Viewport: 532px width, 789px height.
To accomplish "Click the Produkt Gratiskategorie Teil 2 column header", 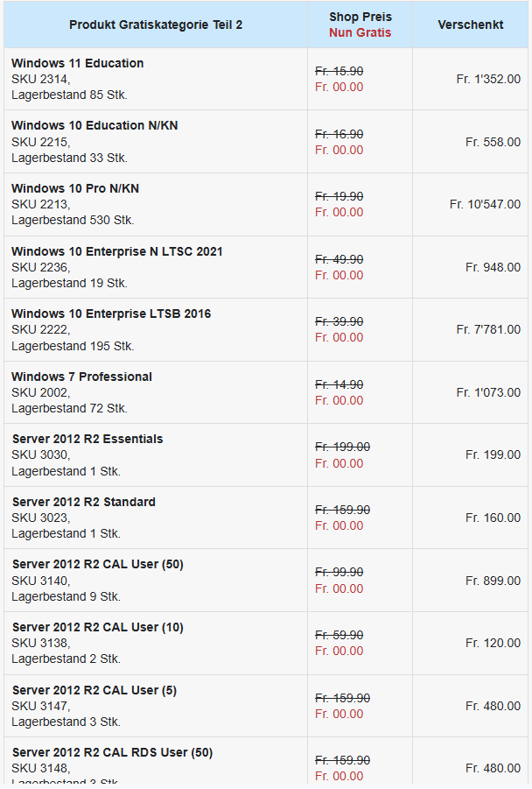I will tap(156, 25).
